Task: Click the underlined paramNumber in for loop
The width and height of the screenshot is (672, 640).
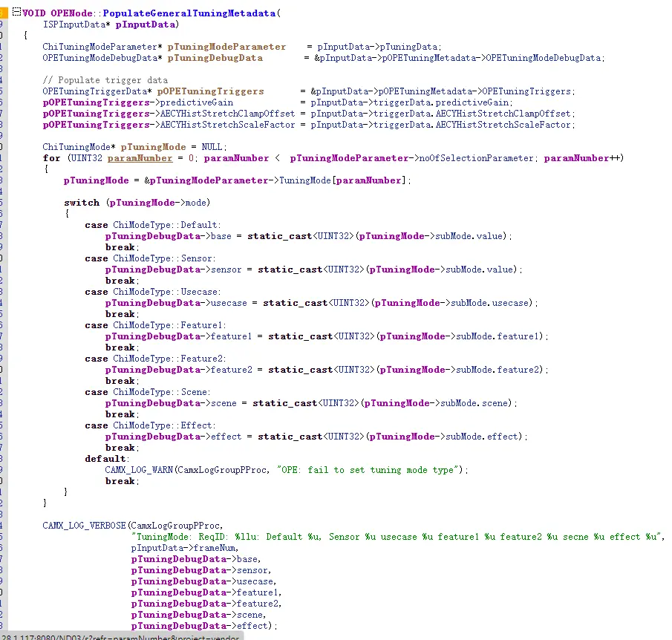Action: tap(140, 158)
